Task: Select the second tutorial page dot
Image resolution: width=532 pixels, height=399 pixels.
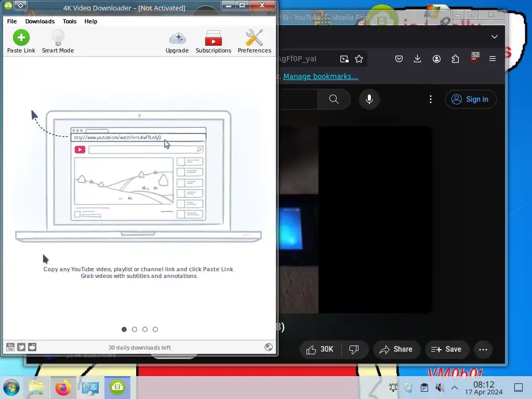Action: pos(135,329)
